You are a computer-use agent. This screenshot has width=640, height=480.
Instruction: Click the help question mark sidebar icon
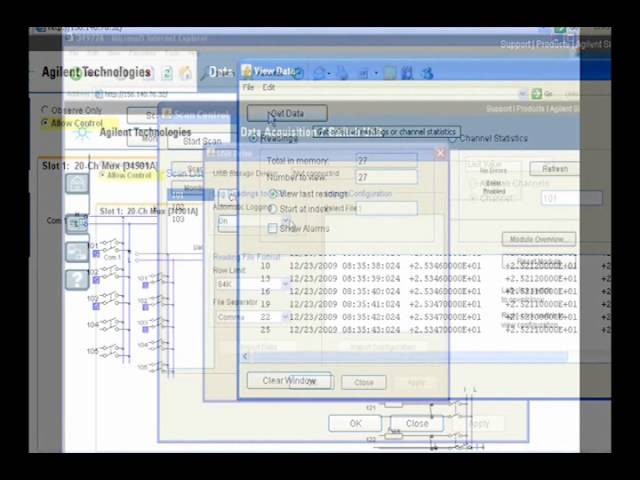(x=77, y=280)
